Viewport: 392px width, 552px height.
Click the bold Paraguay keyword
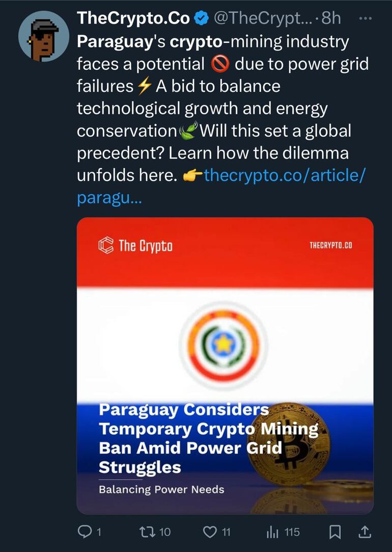(x=114, y=42)
